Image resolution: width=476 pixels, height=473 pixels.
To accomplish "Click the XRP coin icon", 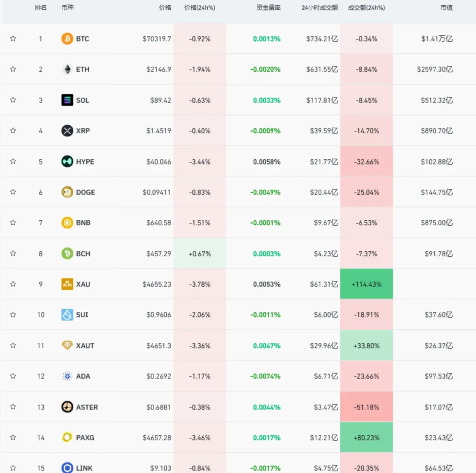I will 67,131.
